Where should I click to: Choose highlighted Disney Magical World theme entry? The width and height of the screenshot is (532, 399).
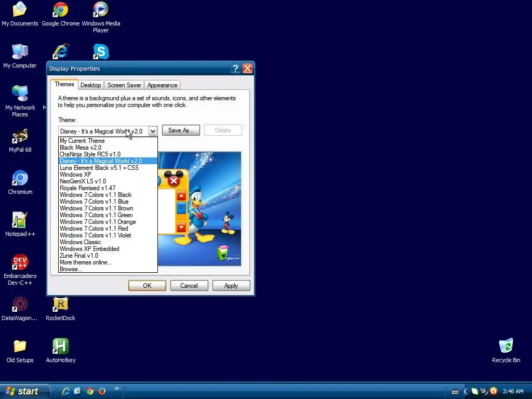tap(108, 161)
